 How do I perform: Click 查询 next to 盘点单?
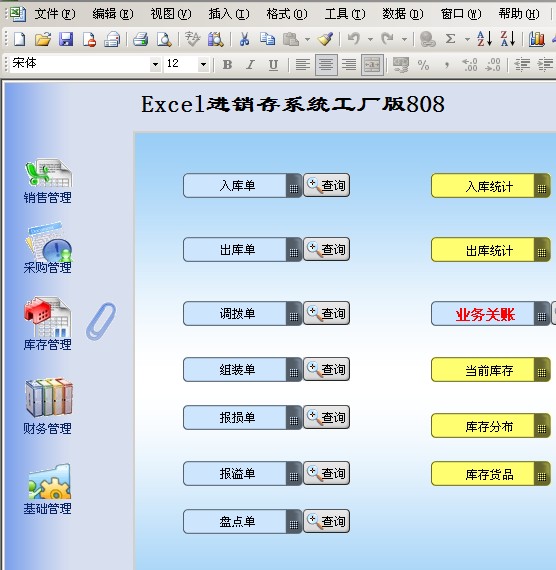(x=327, y=521)
